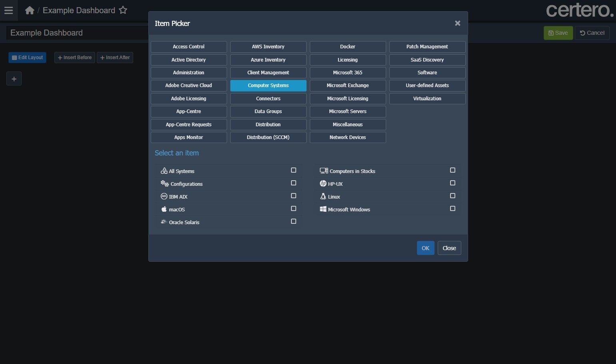Click the Edit Layout button

(x=27, y=58)
